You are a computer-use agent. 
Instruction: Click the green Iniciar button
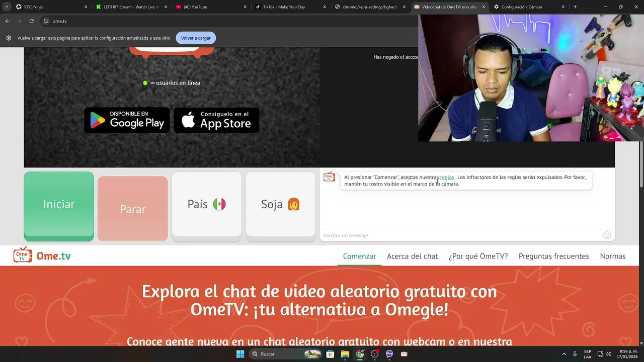(x=59, y=205)
